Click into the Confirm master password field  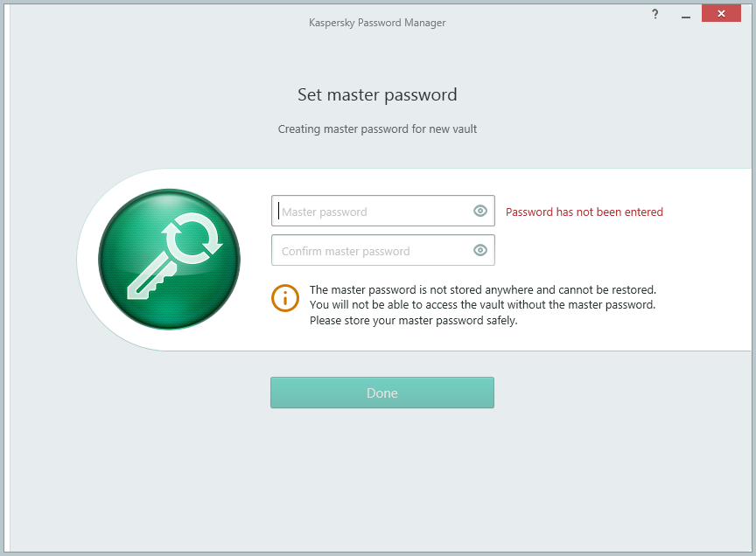coord(372,251)
